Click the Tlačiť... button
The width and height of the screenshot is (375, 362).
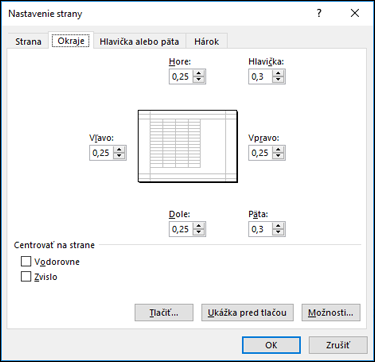164,313
